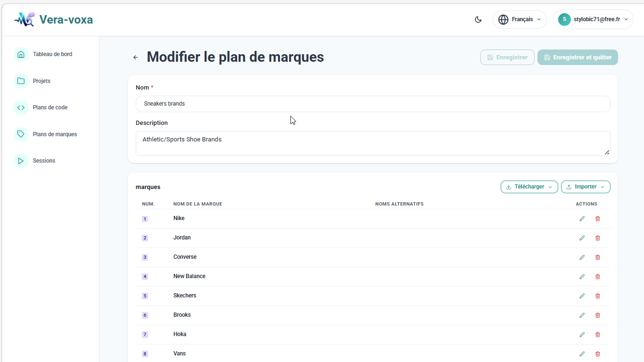The image size is (644, 362).
Task: Open the Sessions play icon
Action: [21, 161]
